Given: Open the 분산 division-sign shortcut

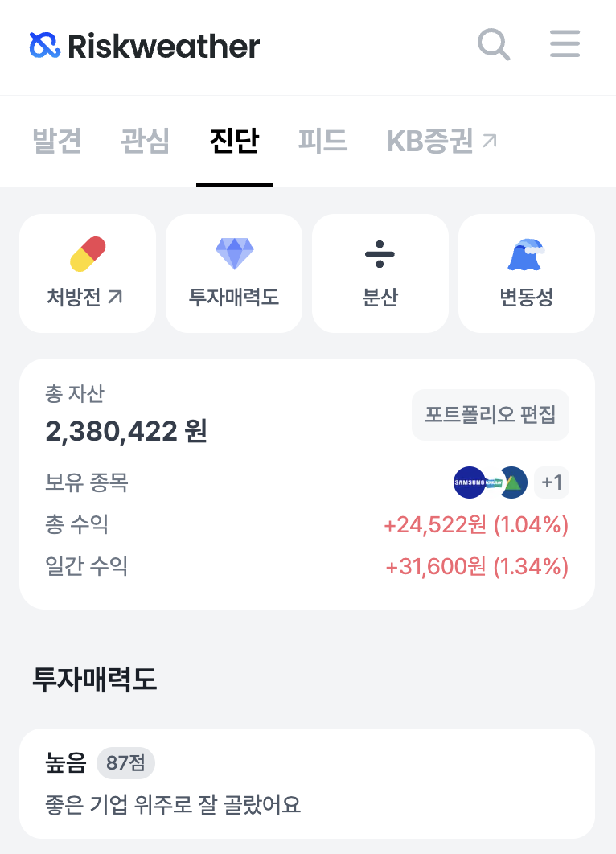Looking at the screenshot, I should pos(380,273).
